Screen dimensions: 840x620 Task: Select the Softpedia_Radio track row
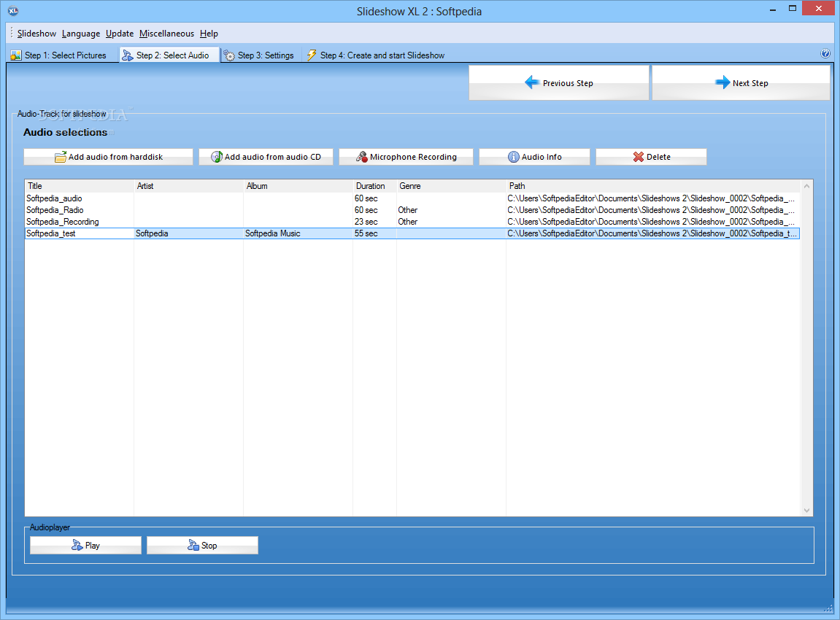[x=412, y=210]
